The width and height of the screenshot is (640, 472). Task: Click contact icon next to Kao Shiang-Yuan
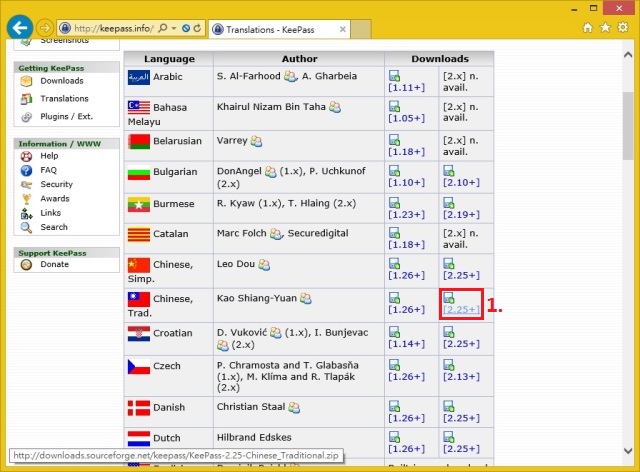tap(306, 298)
